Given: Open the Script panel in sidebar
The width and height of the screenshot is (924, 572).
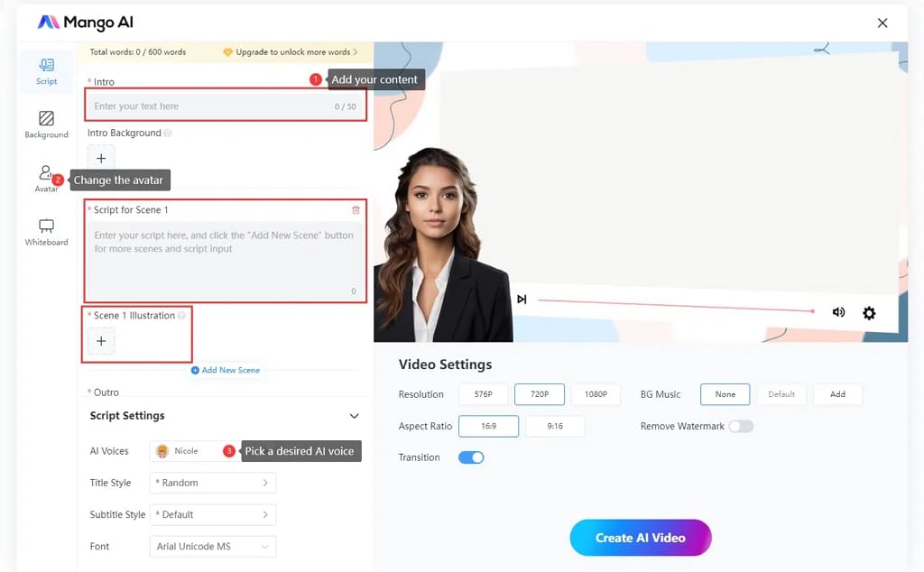Looking at the screenshot, I should 47,72.
